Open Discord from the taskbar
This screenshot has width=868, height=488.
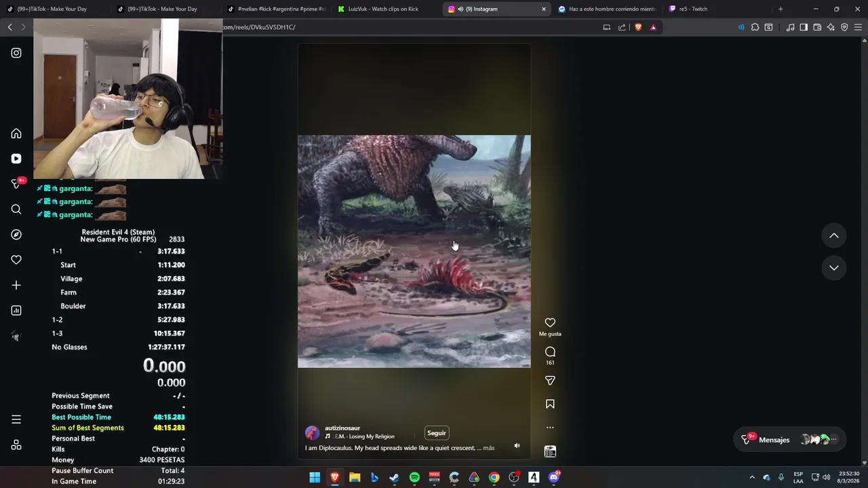coord(554,477)
